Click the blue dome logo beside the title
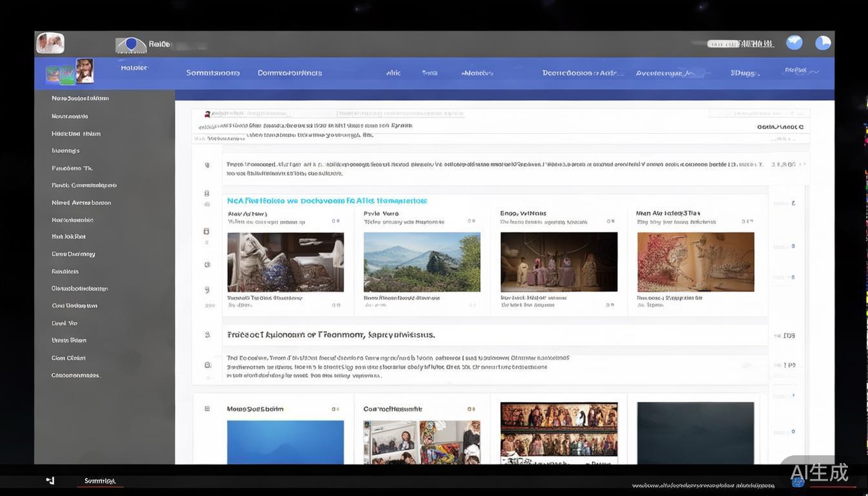The height and width of the screenshot is (496, 868). pyautogui.click(x=130, y=45)
